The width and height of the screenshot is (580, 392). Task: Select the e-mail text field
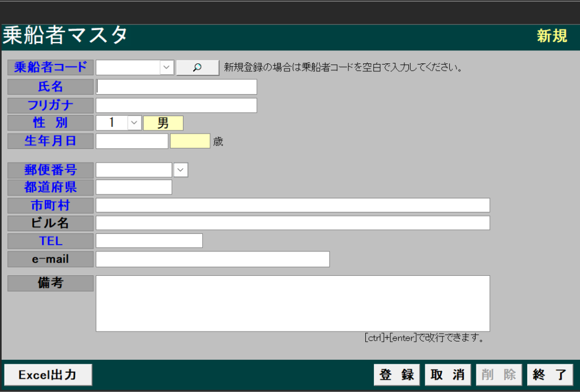pos(212,259)
